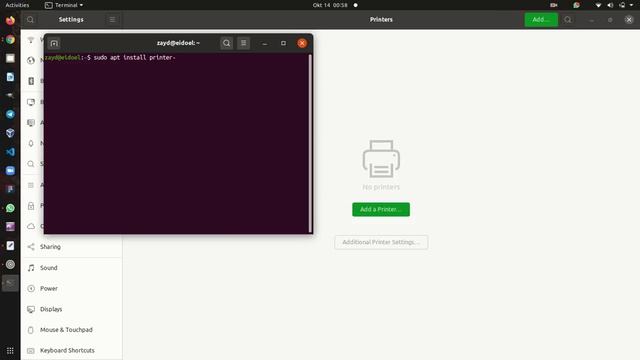Focus Terminal via its dock icon
640x360 pixels.
pyautogui.click(x=10, y=283)
